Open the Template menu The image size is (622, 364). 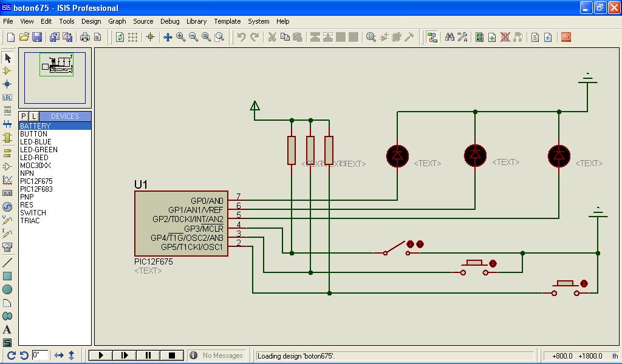[227, 21]
